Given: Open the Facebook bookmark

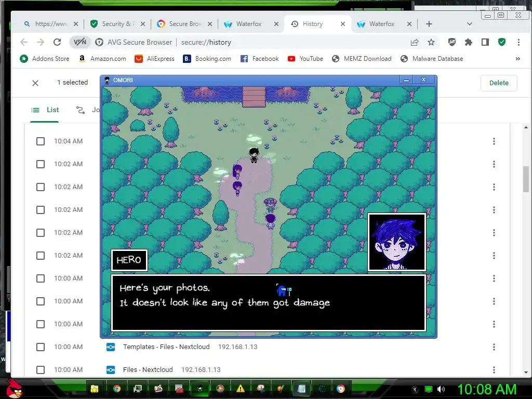Looking at the screenshot, I should [260, 58].
